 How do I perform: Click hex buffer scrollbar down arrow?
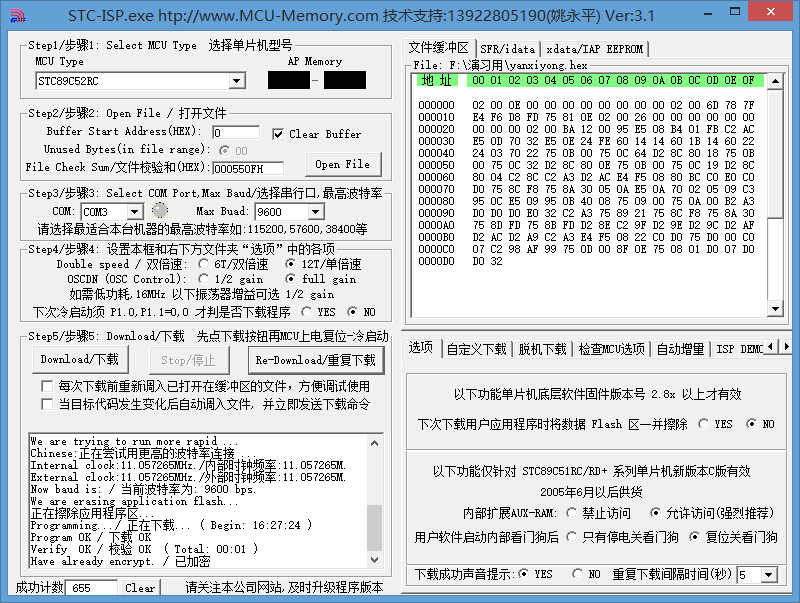(x=775, y=308)
